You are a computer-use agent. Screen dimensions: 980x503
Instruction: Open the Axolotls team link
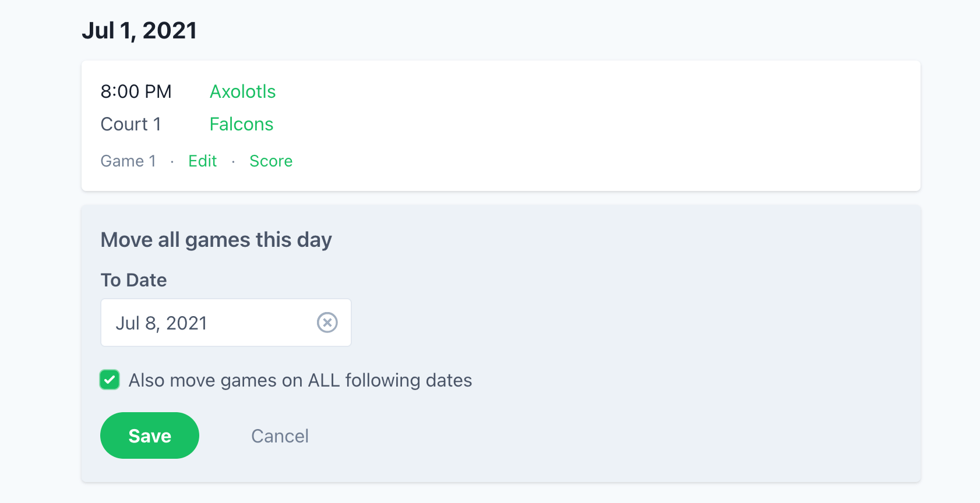pyautogui.click(x=242, y=91)
